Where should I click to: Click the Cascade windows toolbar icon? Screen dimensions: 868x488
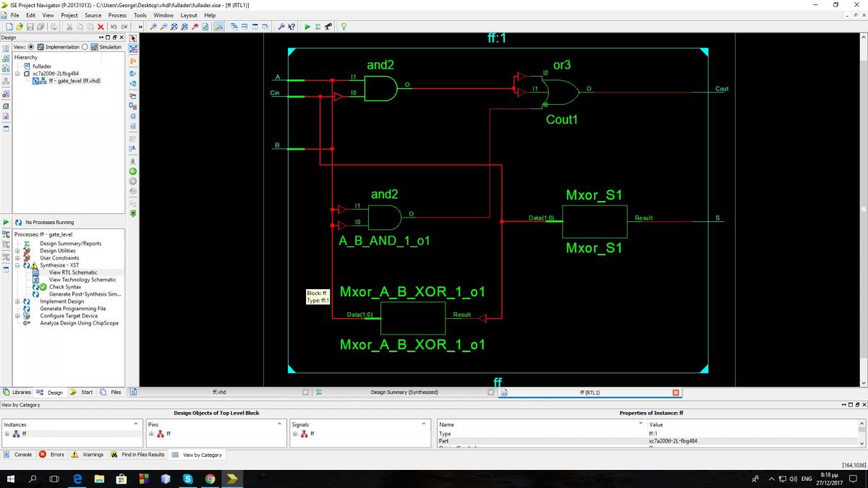[234, 27]
